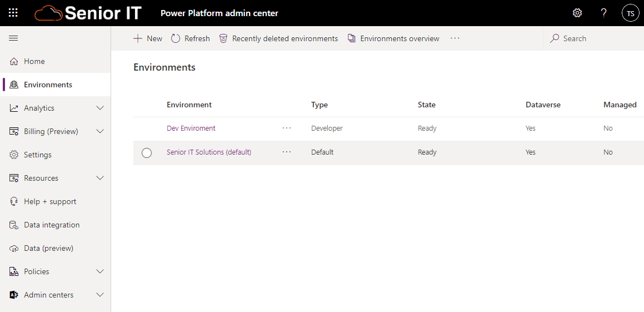Open Environments in the sidebar

[56, 85]
